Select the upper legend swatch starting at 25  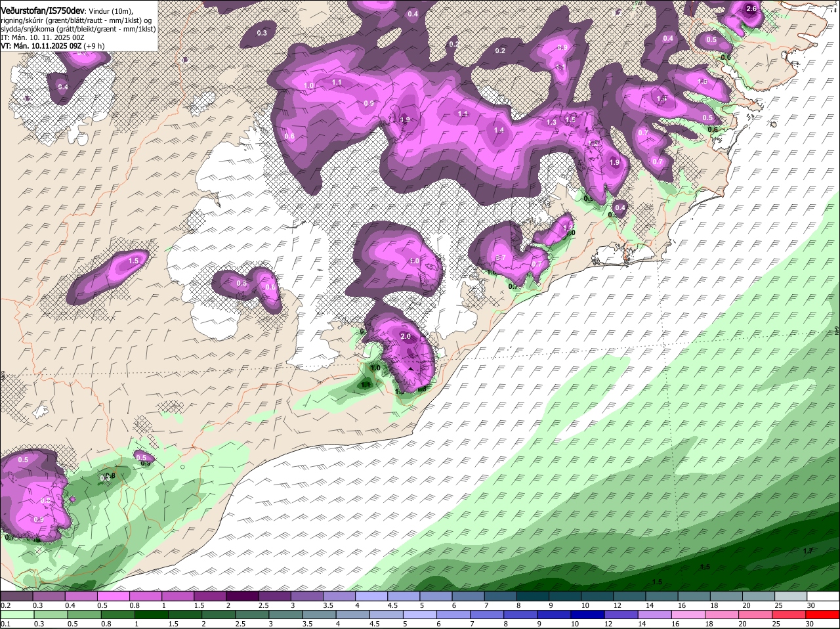pos(791,596)
